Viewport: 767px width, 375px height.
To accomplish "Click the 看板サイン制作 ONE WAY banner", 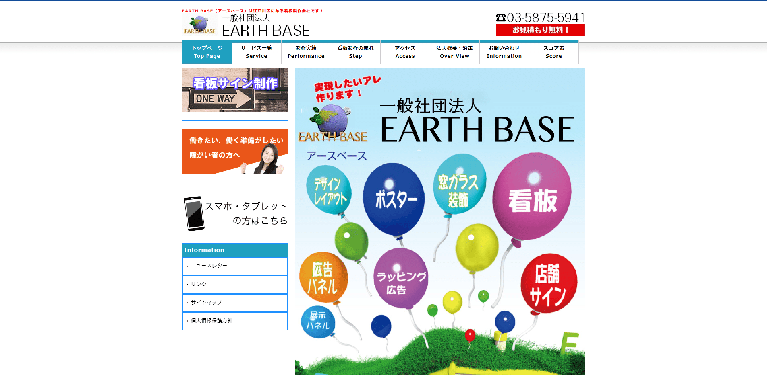I will point(235,90).
